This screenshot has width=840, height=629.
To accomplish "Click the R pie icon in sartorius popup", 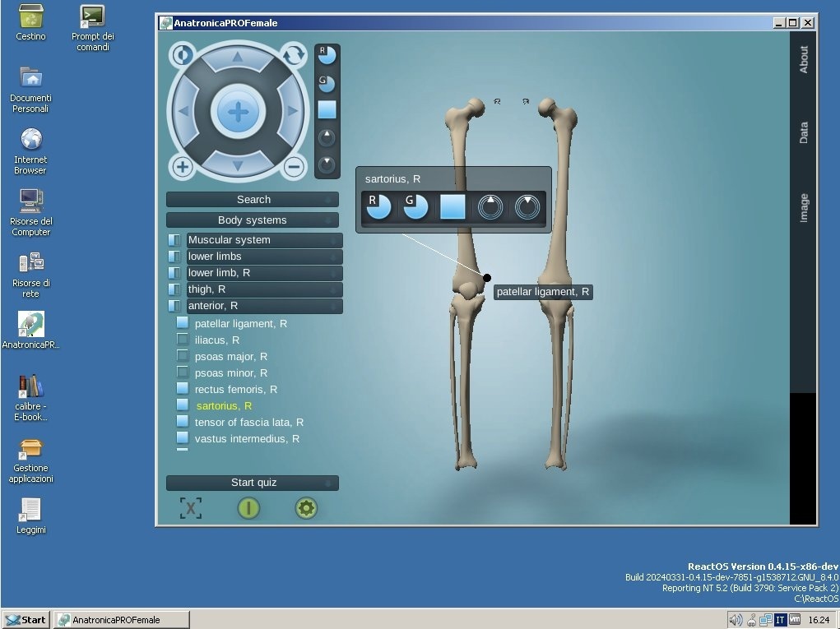I will click(x=378, y=206).
